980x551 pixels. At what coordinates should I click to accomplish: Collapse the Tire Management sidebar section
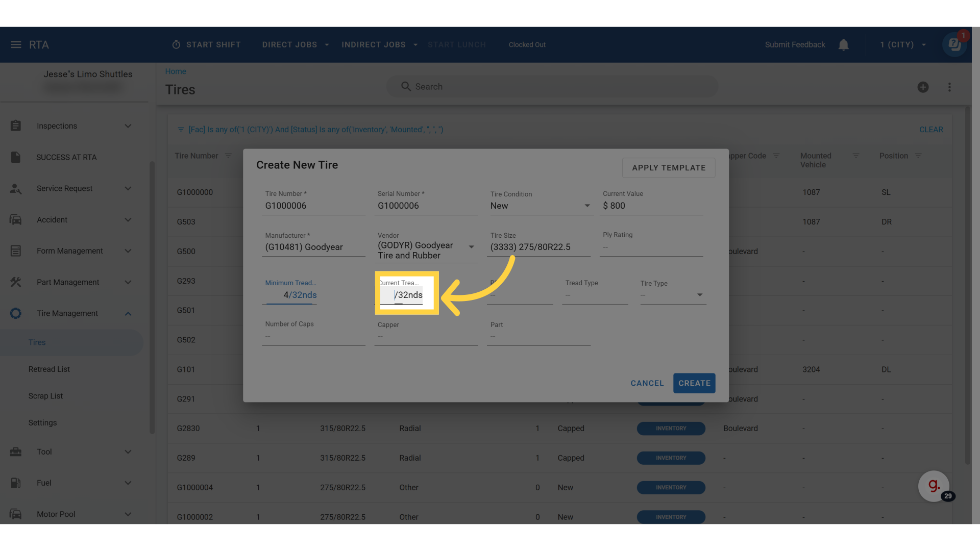tap(128, 314)
